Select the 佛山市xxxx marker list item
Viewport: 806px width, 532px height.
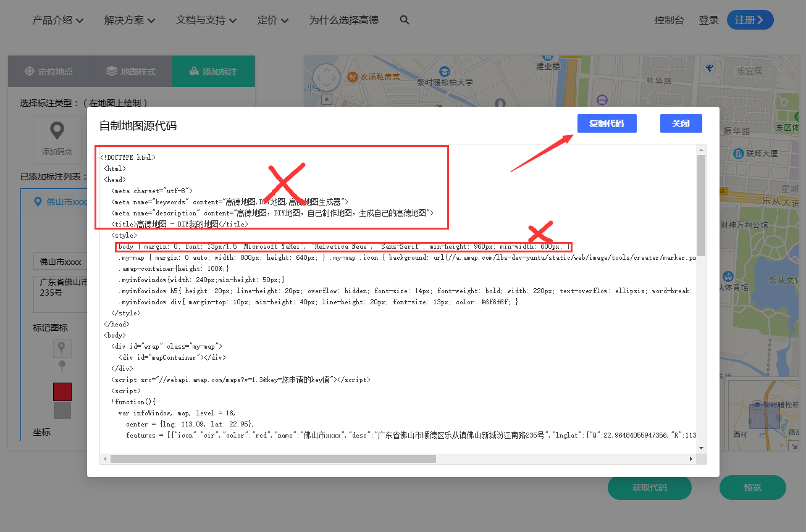(61, 202)
